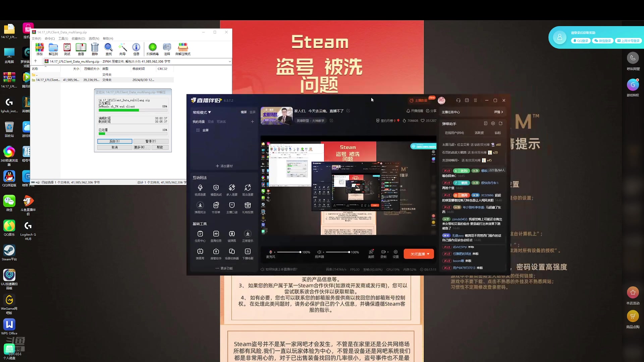Screen dimensions: 644x362
Task: Click 暂停(P) in extraction dialog
Action: [x=151, y=141]
